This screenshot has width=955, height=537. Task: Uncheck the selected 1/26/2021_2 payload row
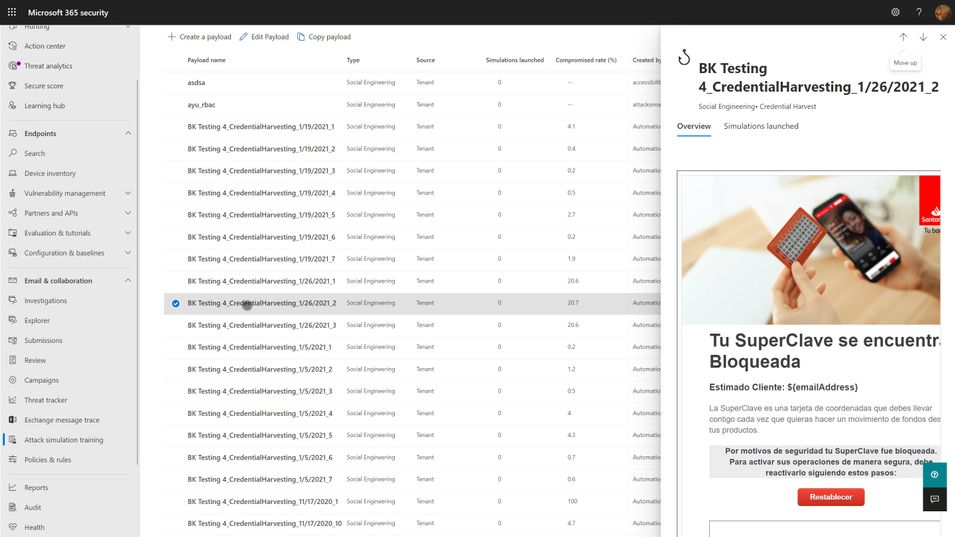[x=175, y=303]
